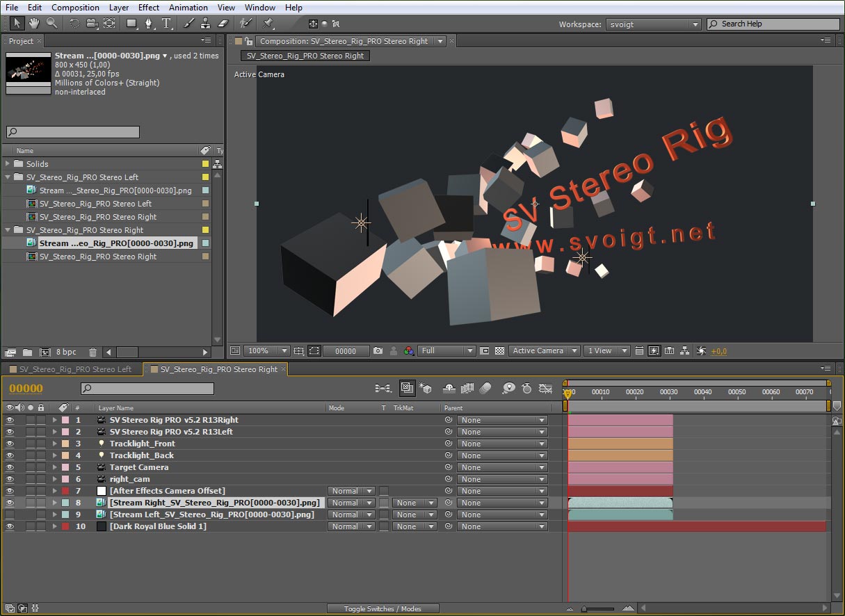Click the Auto-keyframe stopwatch icon in timeline

coord(526,389)
